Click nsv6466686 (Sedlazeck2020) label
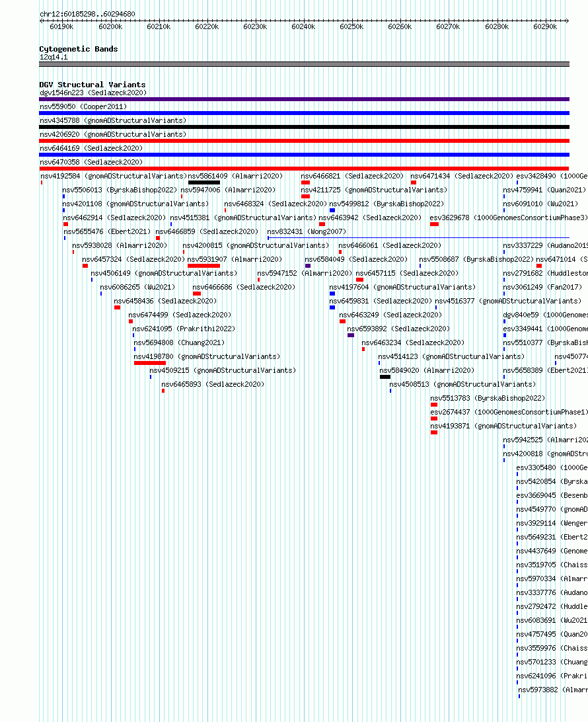This screenshot has width=588, height=722. (244, 287)
